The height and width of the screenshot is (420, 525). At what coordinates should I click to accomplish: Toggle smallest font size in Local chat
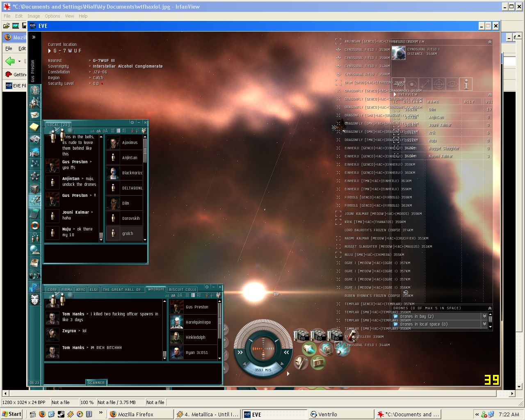(92, 131)
